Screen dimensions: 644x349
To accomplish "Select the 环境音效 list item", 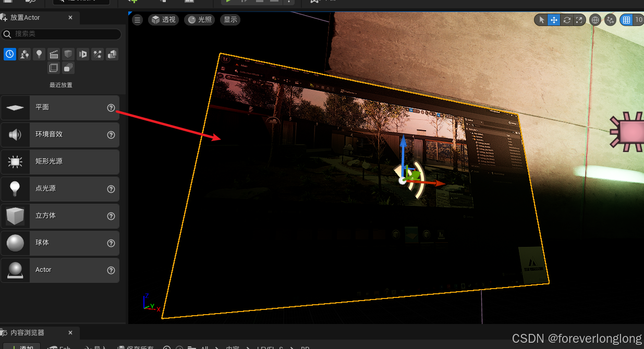I will 60,135.
